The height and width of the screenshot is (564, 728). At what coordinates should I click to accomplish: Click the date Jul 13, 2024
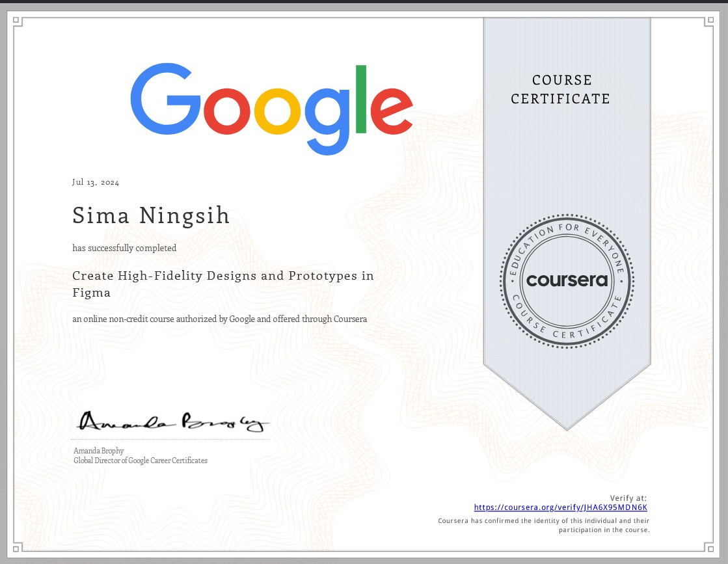pyautogui.click(x=96, y=182)
